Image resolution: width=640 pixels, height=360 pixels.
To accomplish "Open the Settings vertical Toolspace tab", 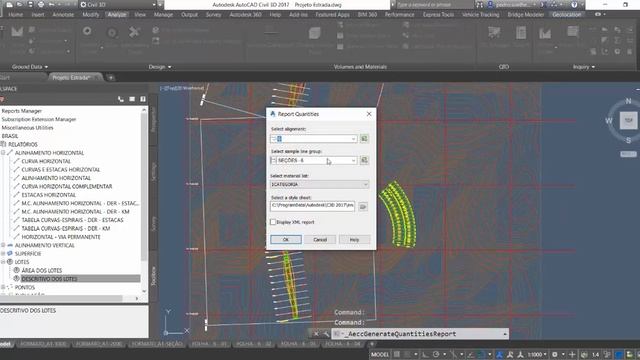I will 153,171.
